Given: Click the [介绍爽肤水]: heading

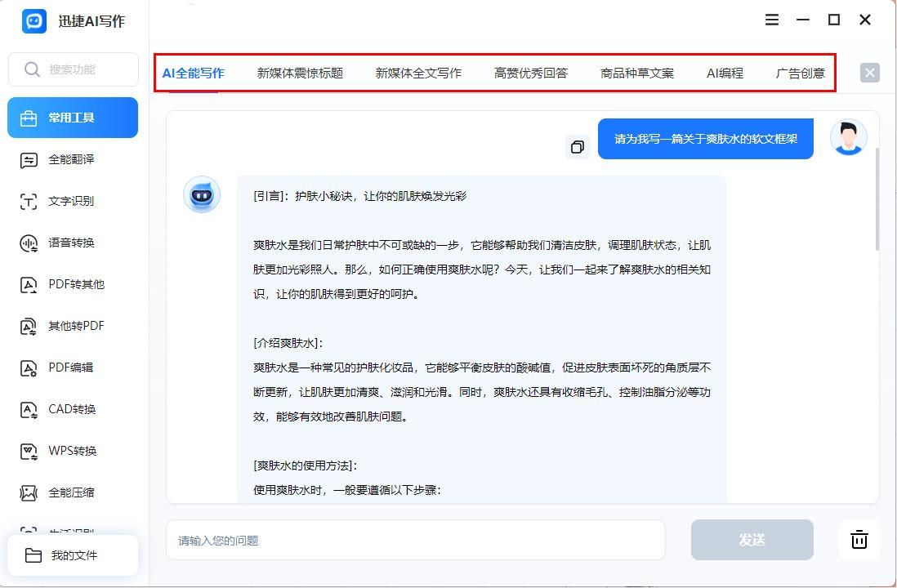Looking at the screenshot, I should [288, 343].
